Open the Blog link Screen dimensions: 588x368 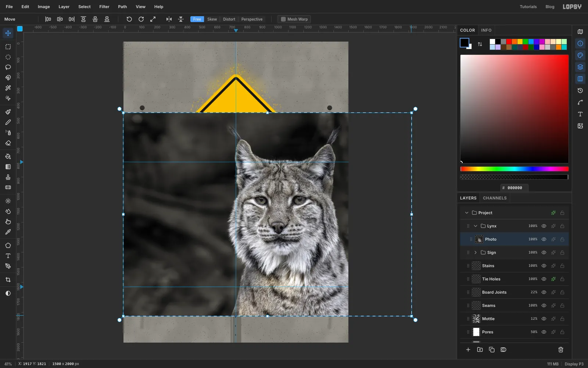(550, 7)
